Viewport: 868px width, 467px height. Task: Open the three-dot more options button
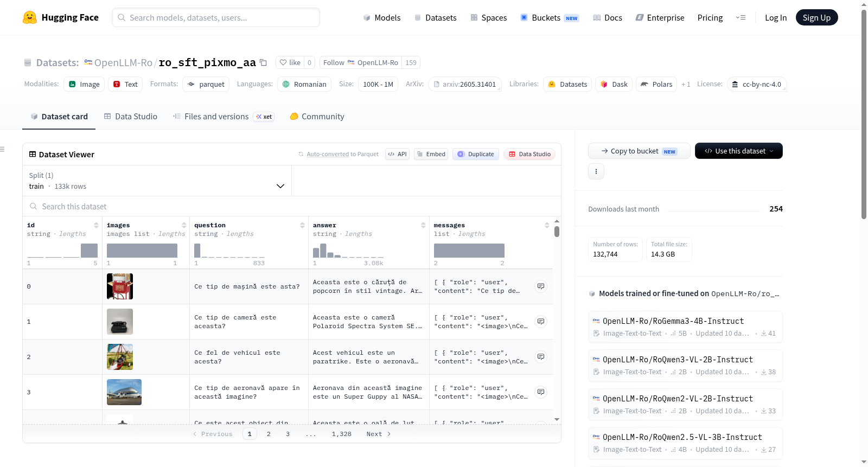(596, 171)
